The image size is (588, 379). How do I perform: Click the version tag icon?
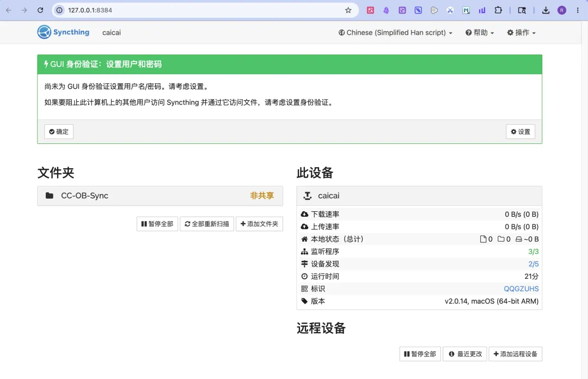[x=304, y=301]
